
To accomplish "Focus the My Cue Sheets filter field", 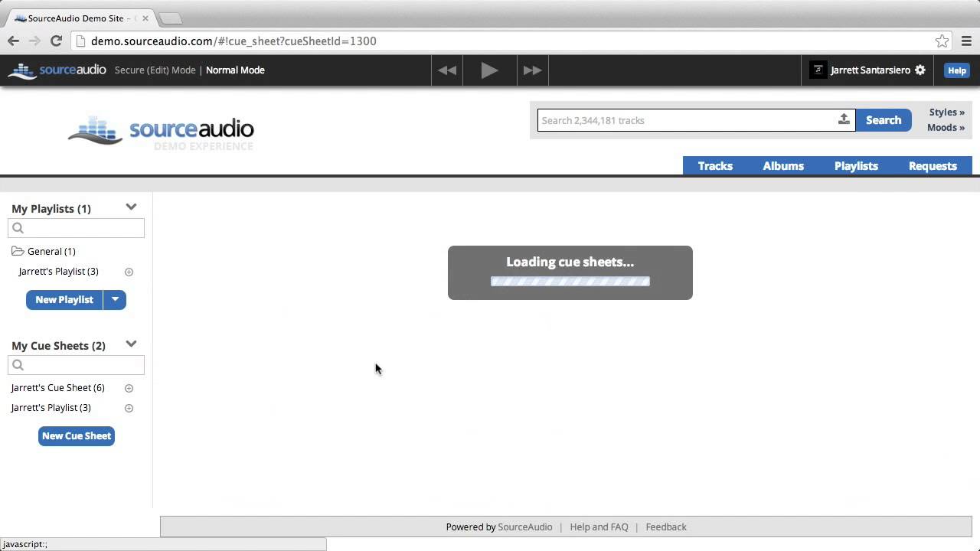I will [76, 365].
